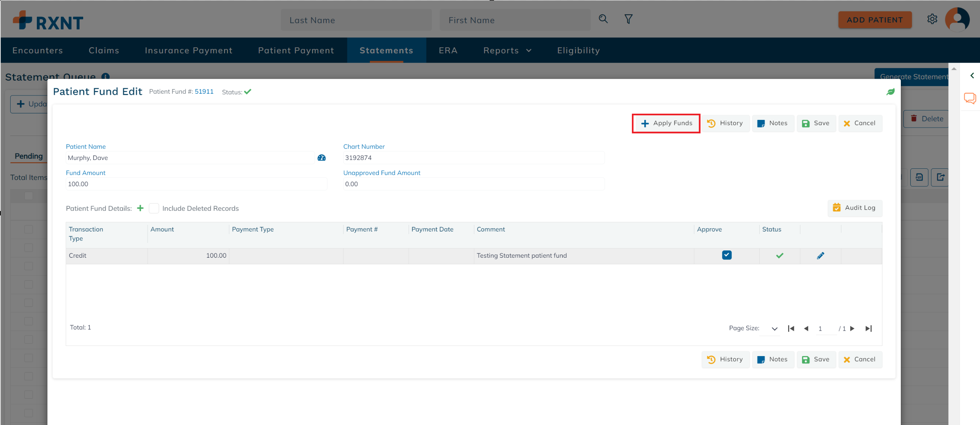Screen dimensions: 980x425
Task: Open the Encounters tab
Action: point(38,50)
